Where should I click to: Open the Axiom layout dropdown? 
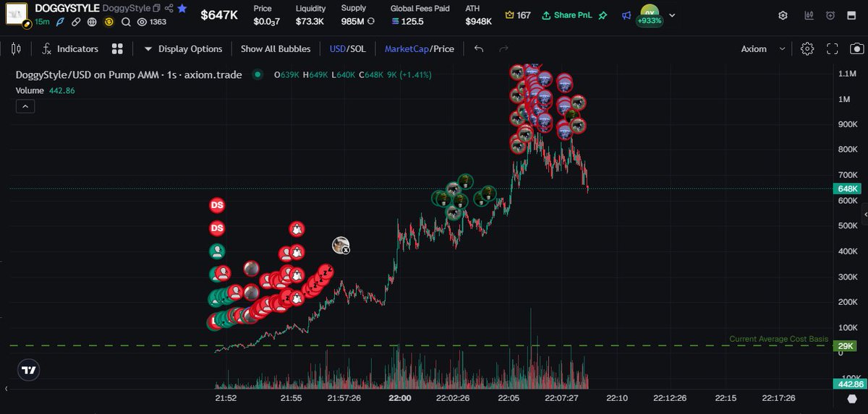[762, 48]
